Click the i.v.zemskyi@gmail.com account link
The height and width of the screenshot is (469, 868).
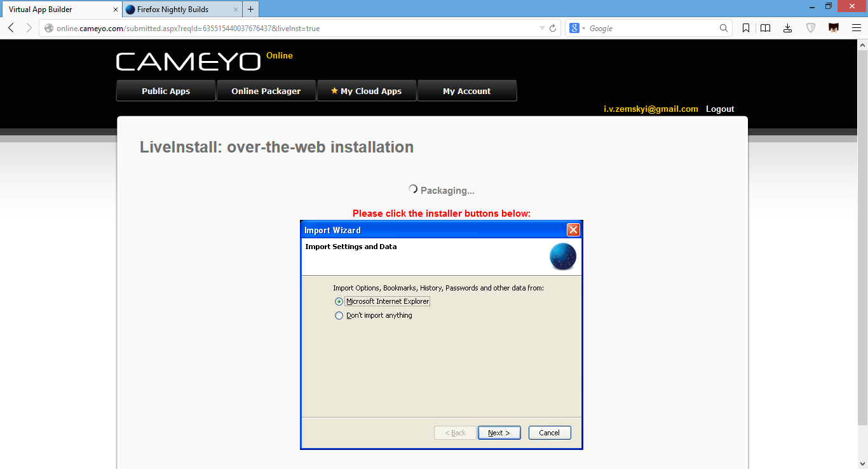coord(651,109)
